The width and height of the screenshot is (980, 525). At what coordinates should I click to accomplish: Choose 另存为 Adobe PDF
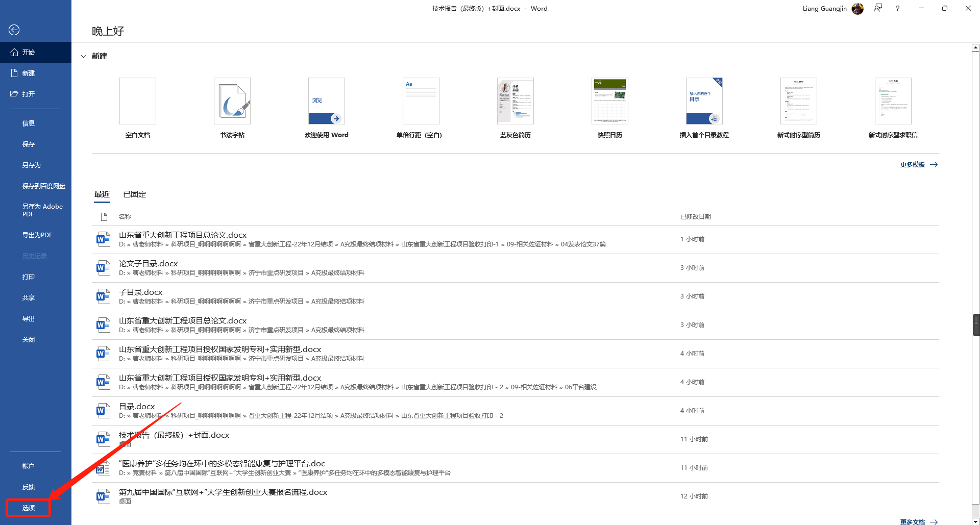(x=36, y=210)
